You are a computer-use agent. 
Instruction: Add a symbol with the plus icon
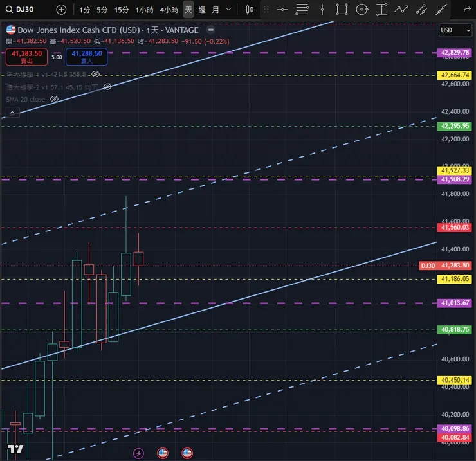pyautogui.click(x=61, y=10)
